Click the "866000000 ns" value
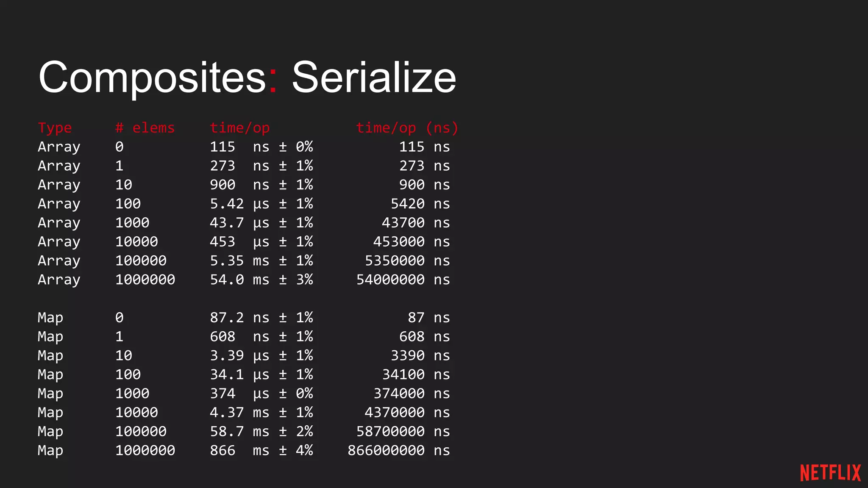Viewport: 868px width, 488px height. tap(398, 450)
